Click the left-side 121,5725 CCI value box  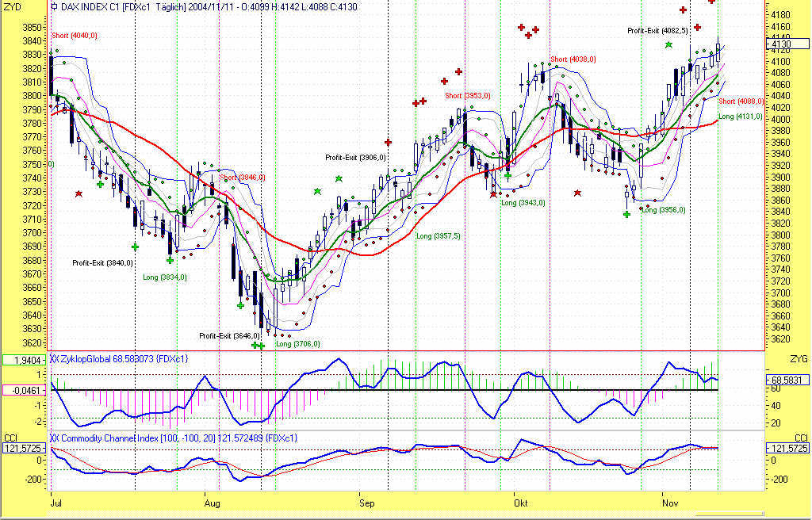coord(24,448)
